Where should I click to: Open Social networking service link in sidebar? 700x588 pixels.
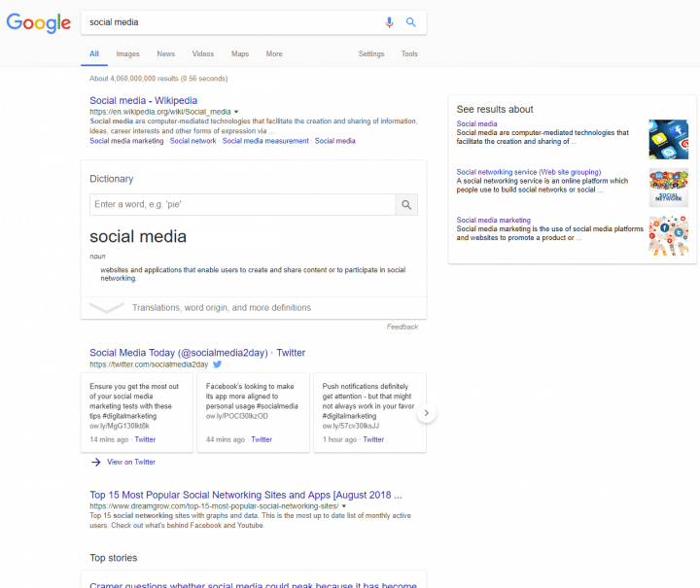(x=529, y=172)
